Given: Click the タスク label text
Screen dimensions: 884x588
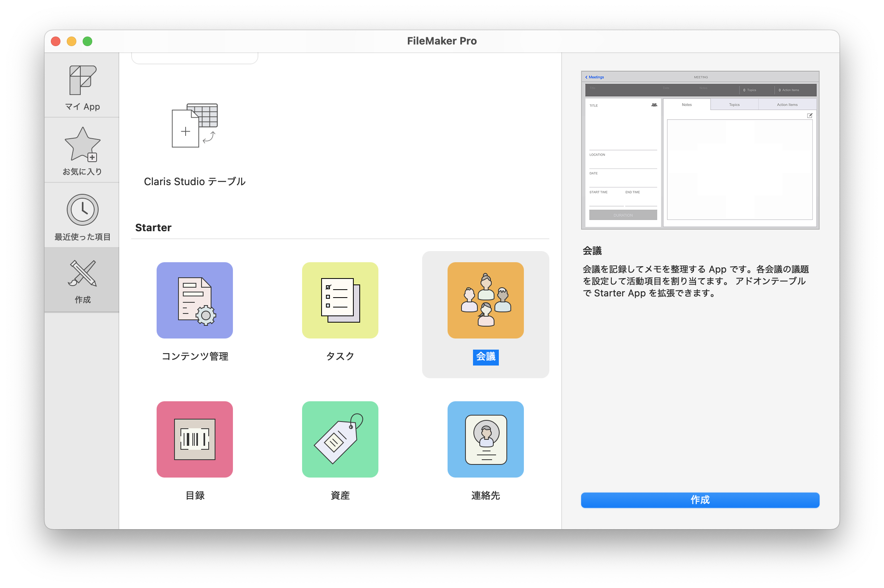Looking at the screenshot, I should [x=340, y=356].
